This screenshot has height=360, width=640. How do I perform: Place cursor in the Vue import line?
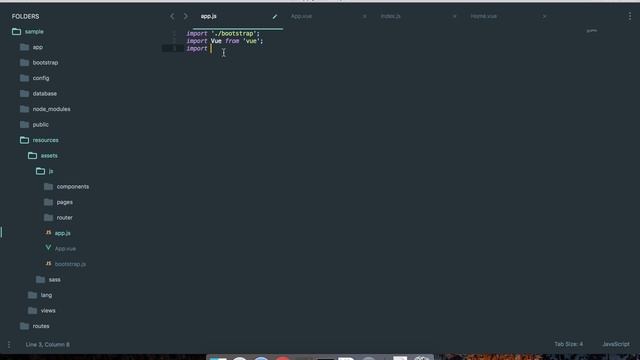225,41
